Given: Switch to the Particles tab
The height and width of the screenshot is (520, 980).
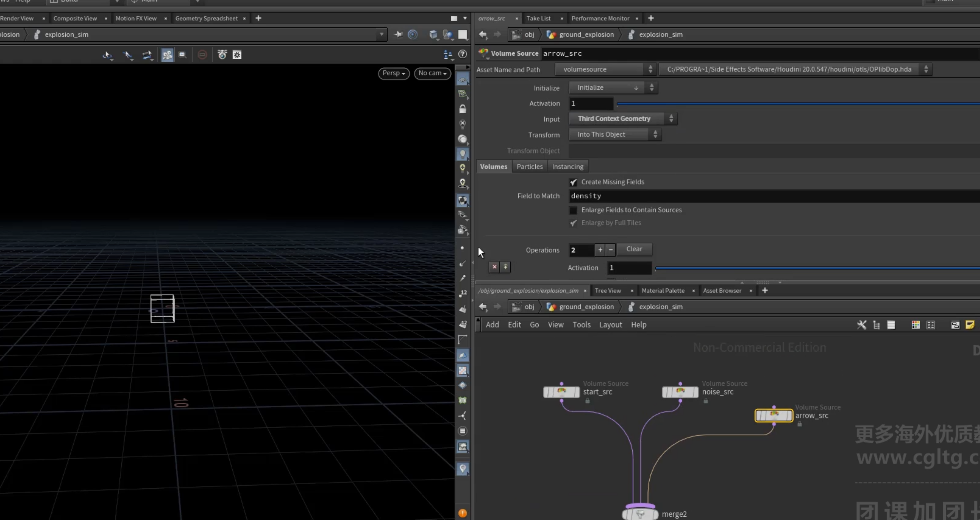Looking at the screenshot, I should [x=530, y=167].
